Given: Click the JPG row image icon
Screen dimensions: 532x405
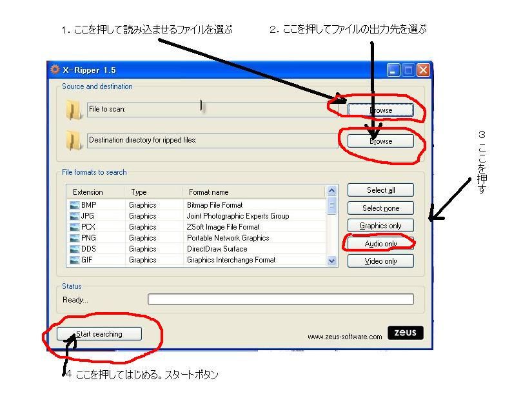Looking at the screenshot, I should pos(74,216).
